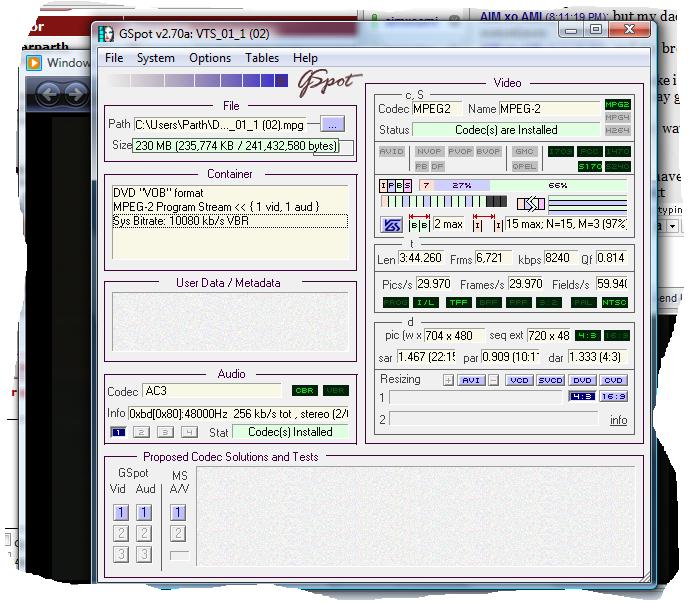Image resolution: width=688 pixels, height=603 pixels.
Task: Run GSpot Vid test 1
Action: tap(121, 512)
